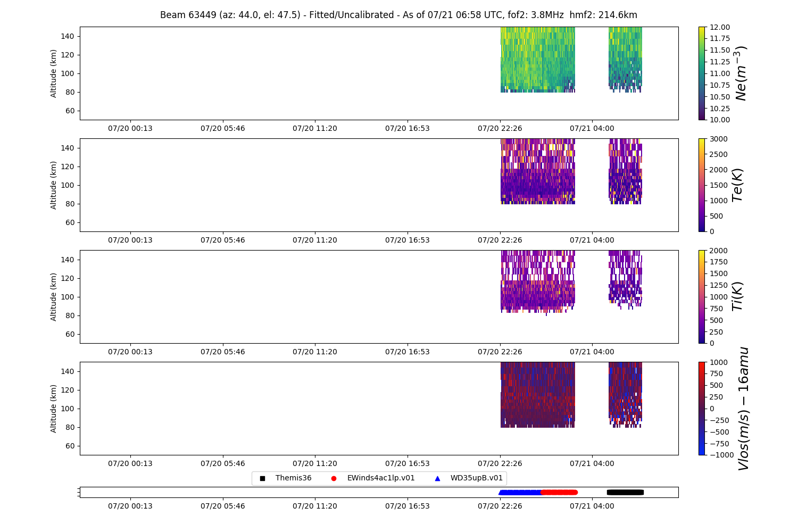Click the Ne electron density colorbar
Viewport: 798px width, 532px height.
pyautogui.click(x=702, y=73)
